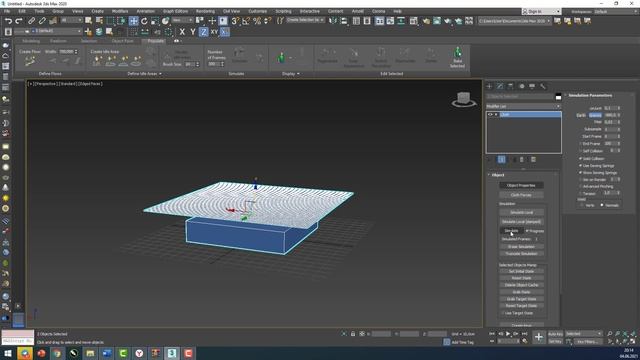Open File Explorer from the taskbar
This screenshot has height=360, width=640.
(90, 353)
